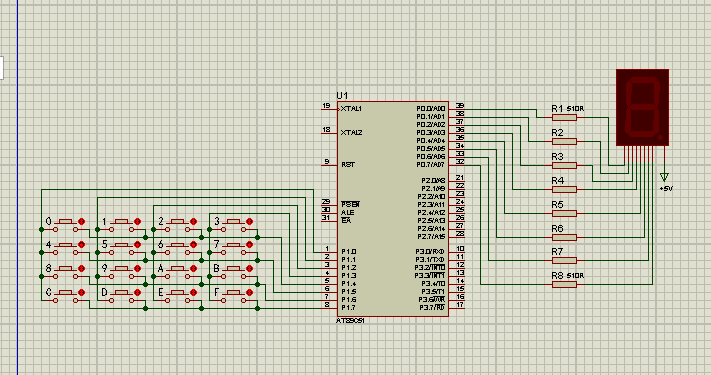Click the 510R value beside R1
The image size is (711, 375).
[x=575, y=109]
